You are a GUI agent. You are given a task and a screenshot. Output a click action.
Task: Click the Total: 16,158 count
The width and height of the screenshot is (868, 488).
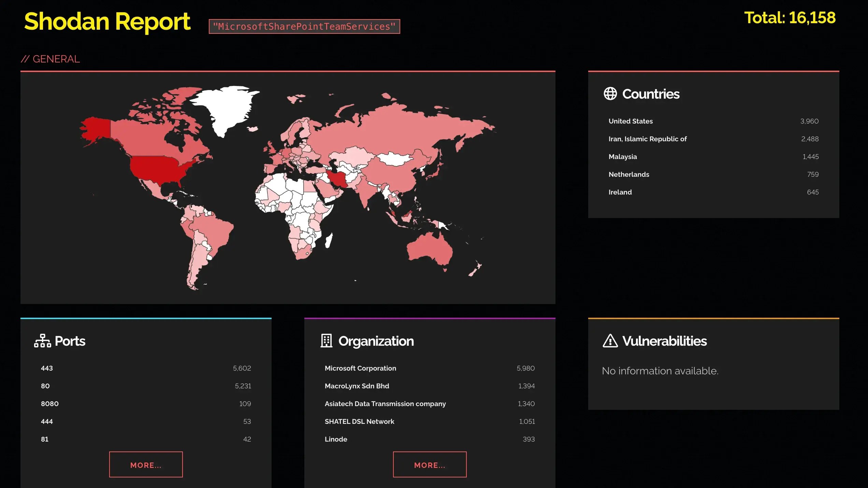[x=790, y=18]
